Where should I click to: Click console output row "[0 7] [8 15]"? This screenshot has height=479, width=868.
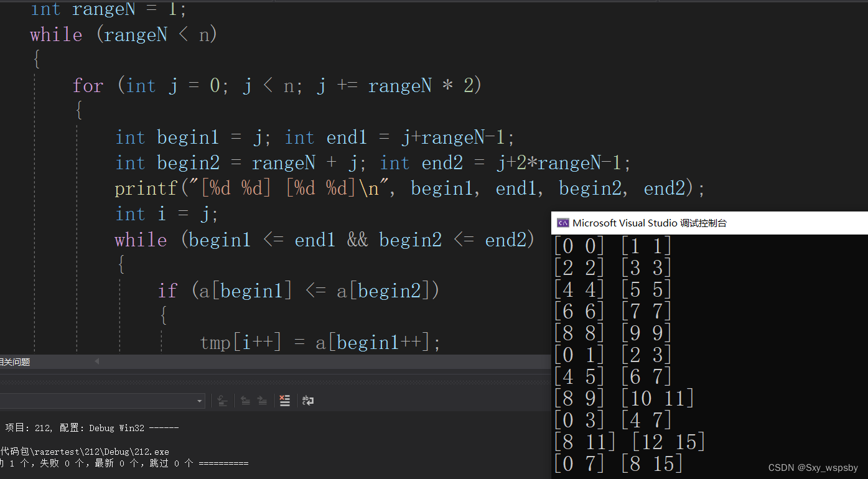tap(618, 464)
